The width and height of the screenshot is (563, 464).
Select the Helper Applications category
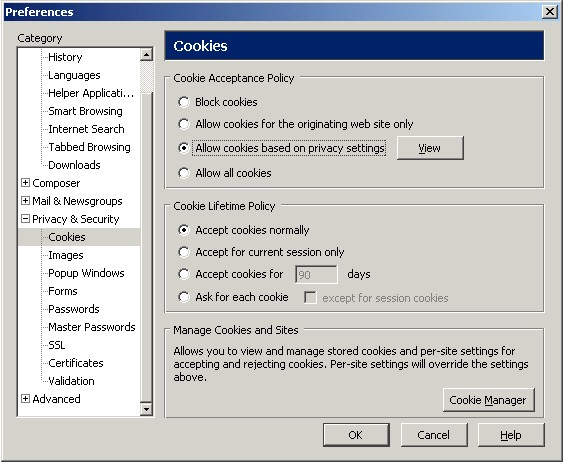(91, 93)
